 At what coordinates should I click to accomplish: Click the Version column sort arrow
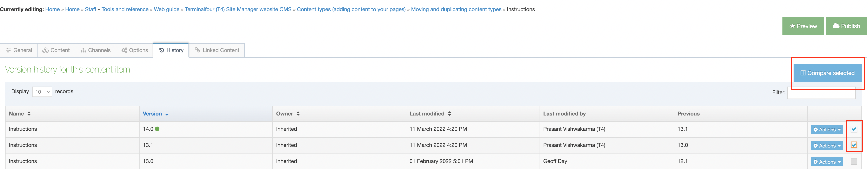pos(167,114)
